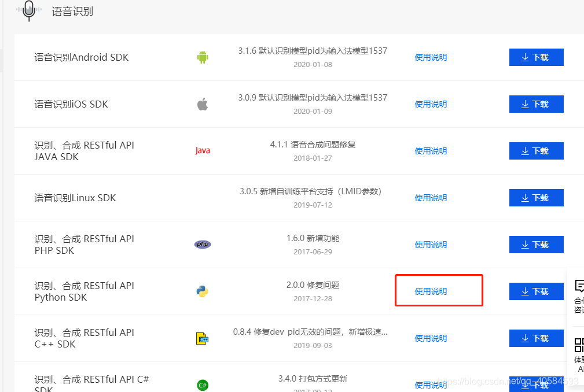Click the 语音识别 section heading

72,12
